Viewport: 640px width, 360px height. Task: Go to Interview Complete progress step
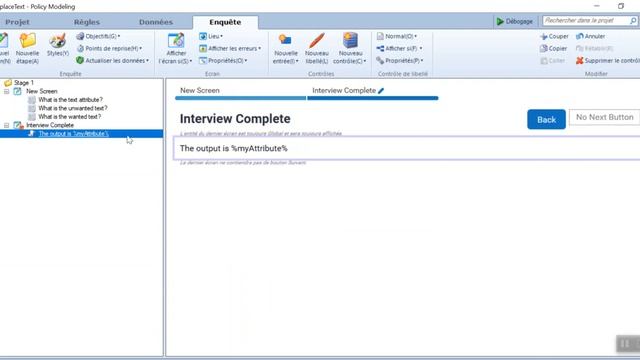[344, 91]
